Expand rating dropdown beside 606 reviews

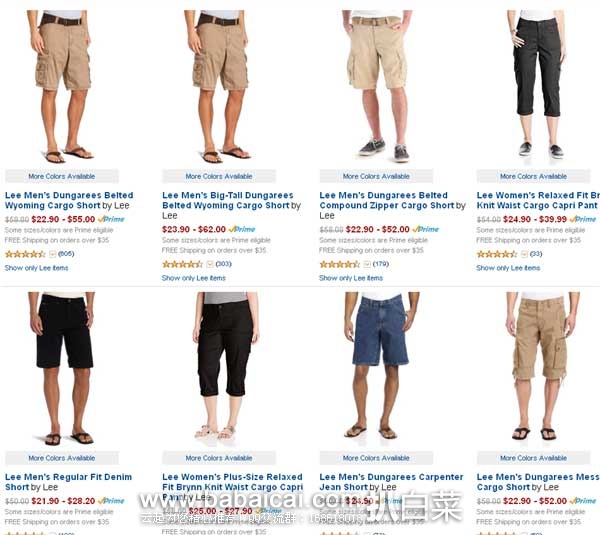coord(53,254)
